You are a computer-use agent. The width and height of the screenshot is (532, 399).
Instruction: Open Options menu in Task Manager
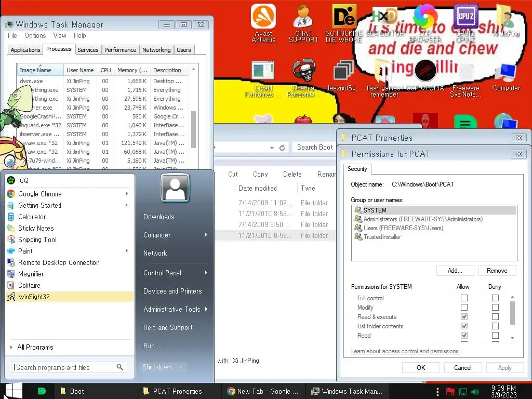click(x=35, y=36)
